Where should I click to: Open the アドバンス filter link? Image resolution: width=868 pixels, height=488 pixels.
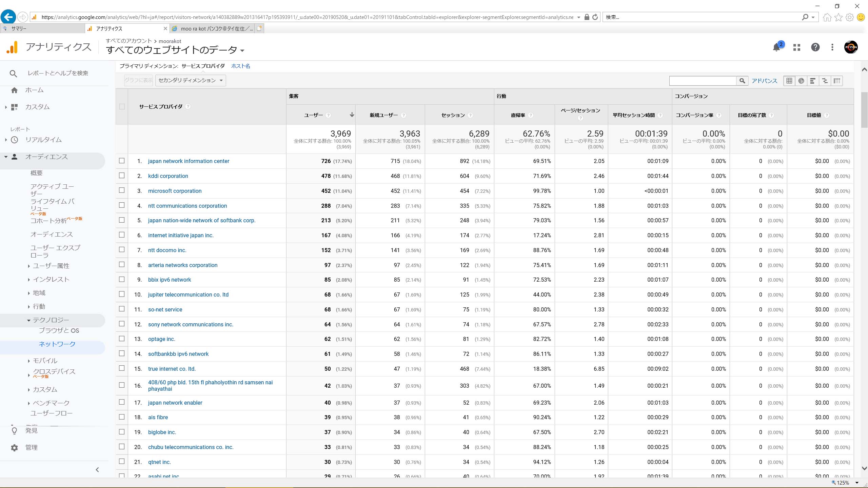point(764,81)
